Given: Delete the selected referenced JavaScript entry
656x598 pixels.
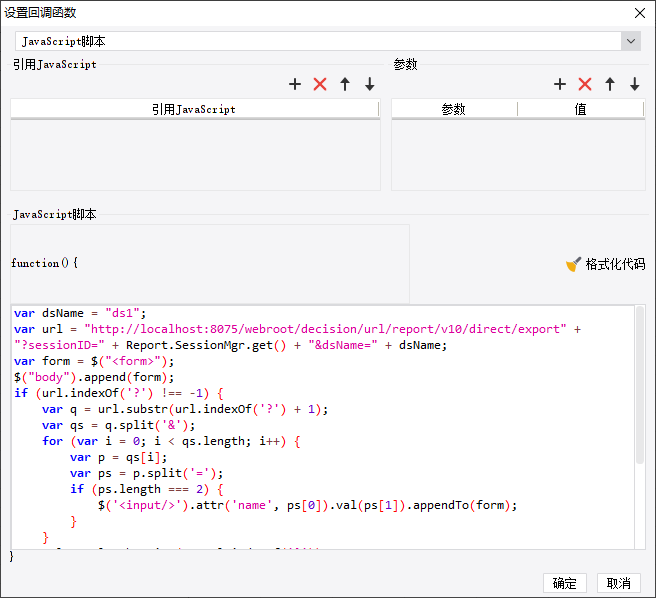Looking at the screenshot, I should click(x=320, y=84).
